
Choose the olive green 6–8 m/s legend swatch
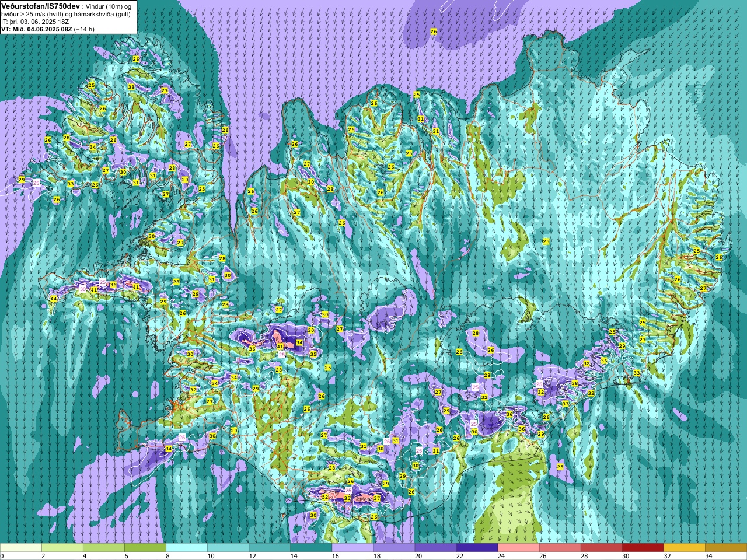145,548
